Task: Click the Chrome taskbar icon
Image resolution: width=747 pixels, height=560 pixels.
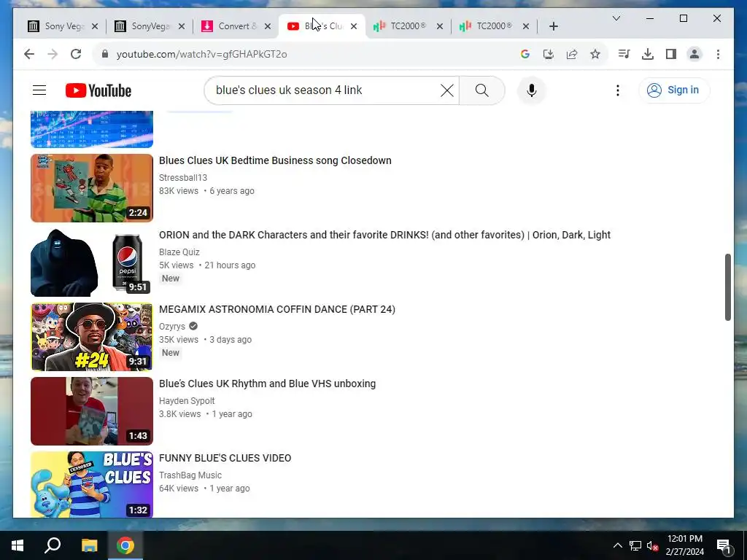Action: point(125,545)
